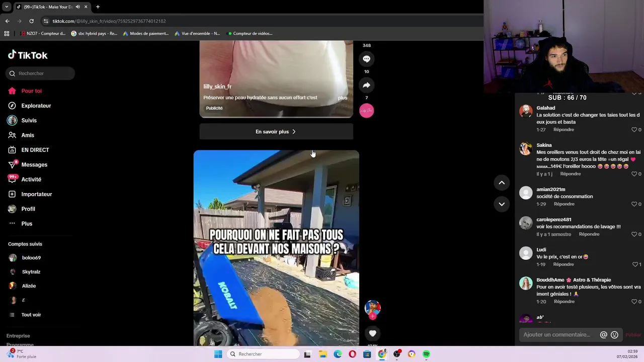Image resolution: width=644 pixels, height=362 pixels.
Task: Focus the TikTok Rechercher search field
Action: [41, 73]
